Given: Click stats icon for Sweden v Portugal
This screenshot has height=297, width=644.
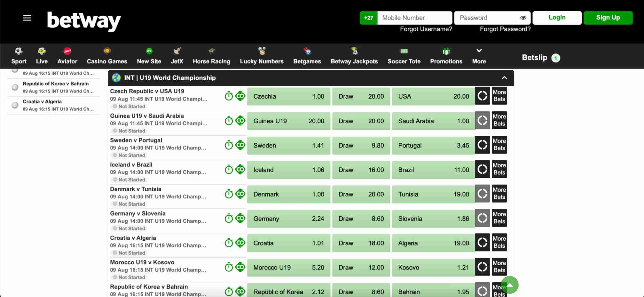Looking at the screenshot, I should (x=240, y=145).
